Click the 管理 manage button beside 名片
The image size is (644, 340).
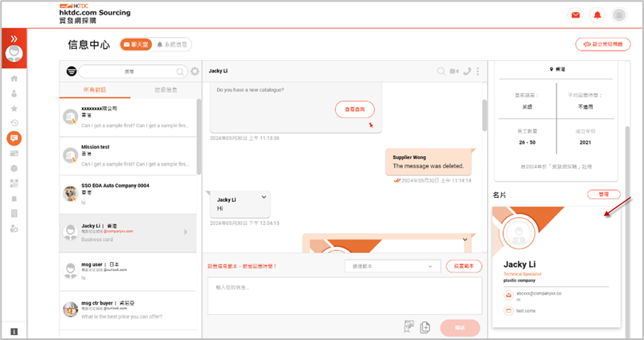coord(603,195)
